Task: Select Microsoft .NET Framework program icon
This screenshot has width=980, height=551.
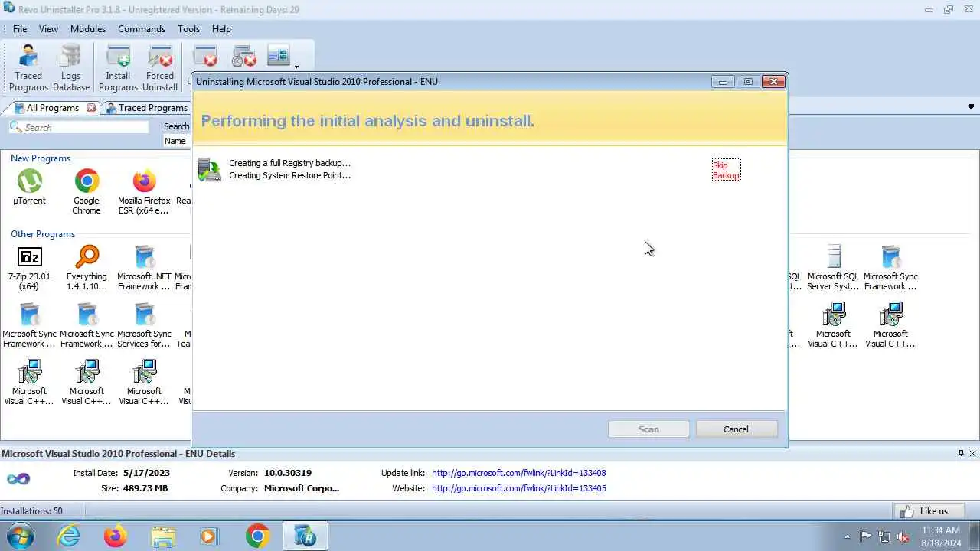Action: click(144, 268)
